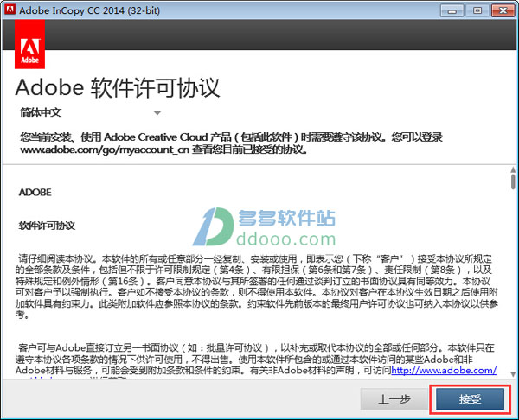The width and height of the screenshot is (519, 420).
Task: Open the http://www.adobe.com/ hyperlink
Action: click(x=444, y=370)
